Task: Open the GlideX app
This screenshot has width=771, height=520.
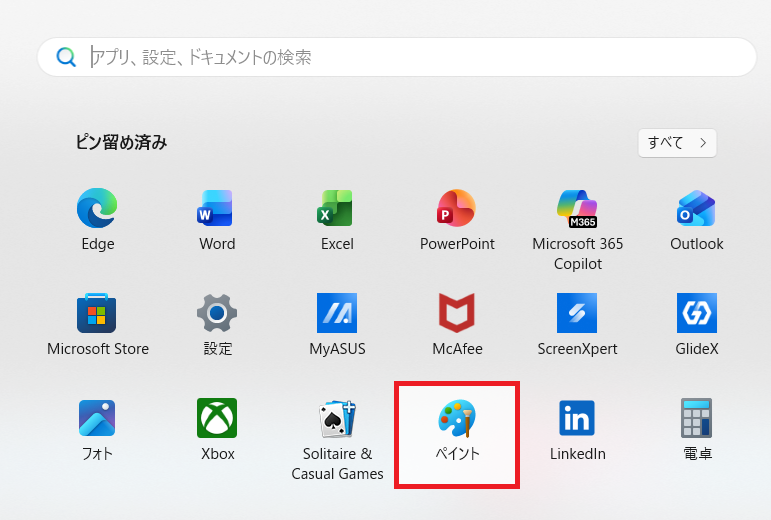Action: pyautogui.click(x=697, y=324)
